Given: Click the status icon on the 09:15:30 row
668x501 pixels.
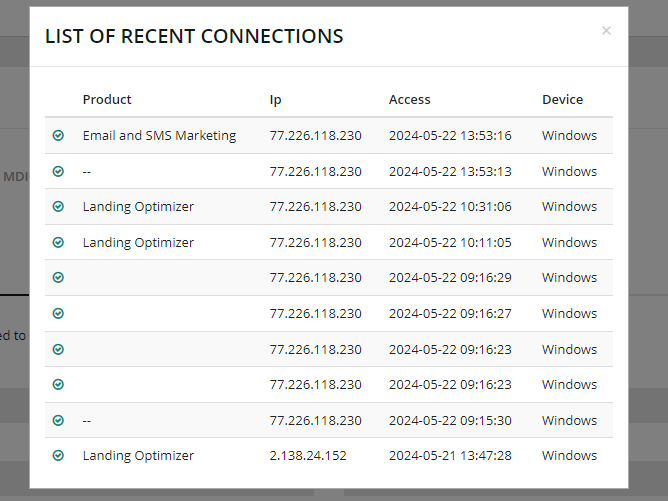Looking at the screenshot, I should click(58, 421).
